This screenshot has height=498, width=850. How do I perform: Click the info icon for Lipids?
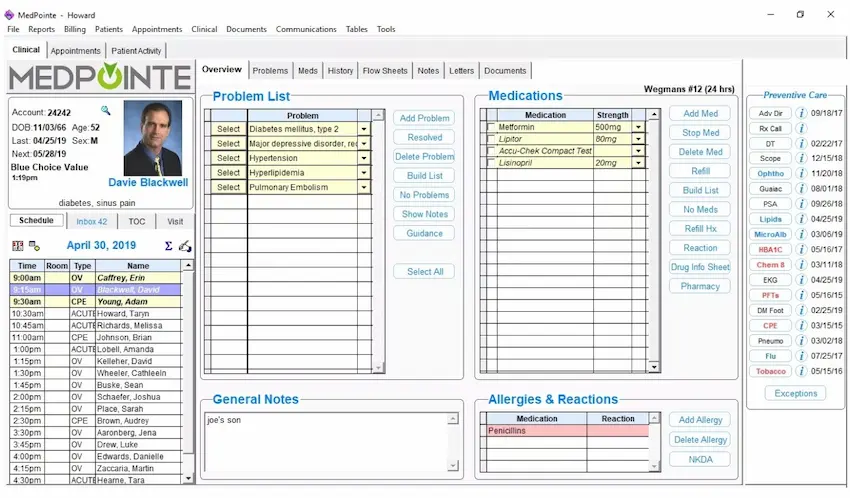802,219
